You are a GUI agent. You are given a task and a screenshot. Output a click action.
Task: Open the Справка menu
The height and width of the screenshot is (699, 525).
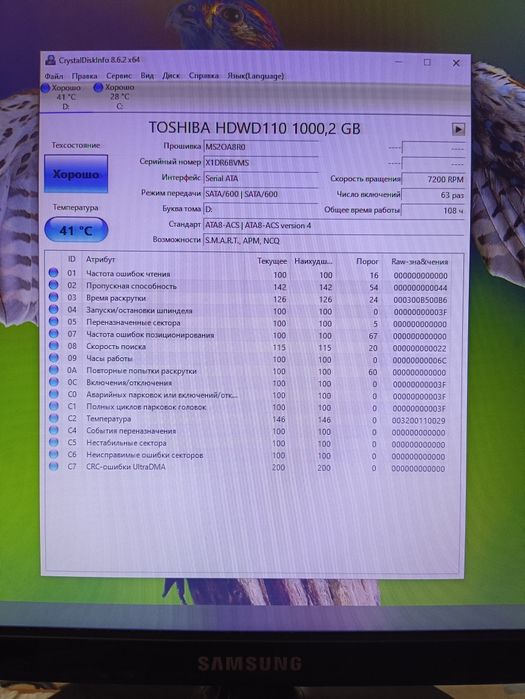[204, 76]
